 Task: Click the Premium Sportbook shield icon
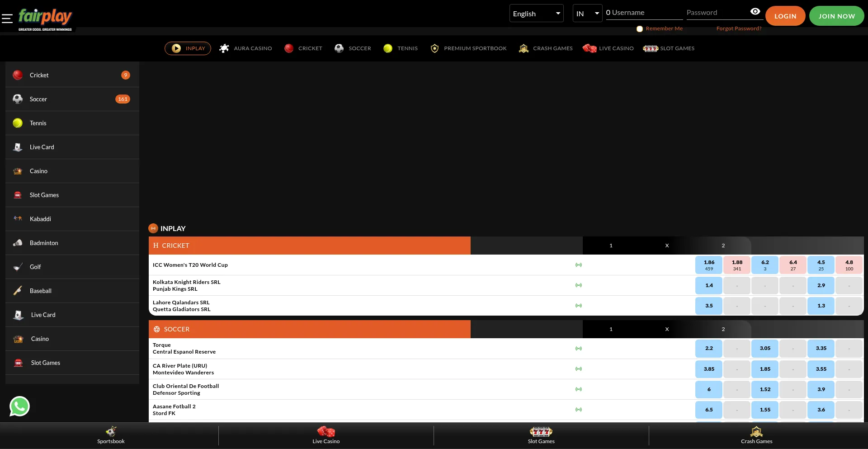coord(434,48)
